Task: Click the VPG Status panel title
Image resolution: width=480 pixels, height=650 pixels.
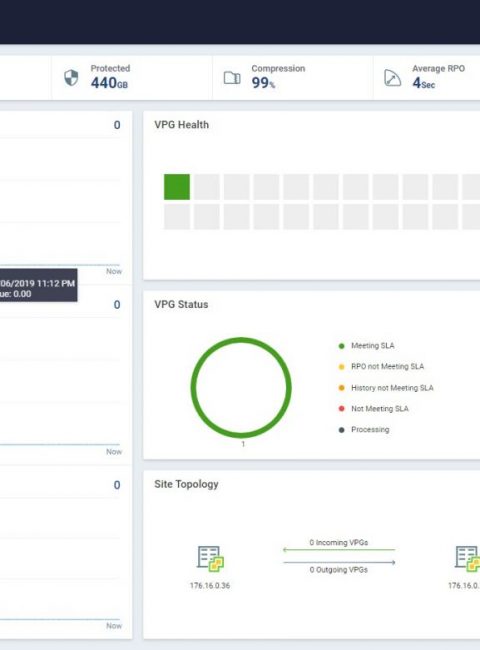Action: 181,304
